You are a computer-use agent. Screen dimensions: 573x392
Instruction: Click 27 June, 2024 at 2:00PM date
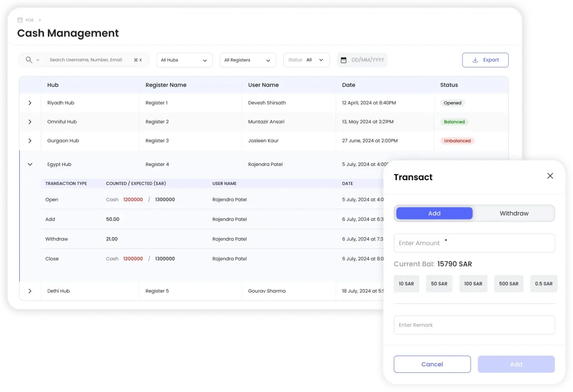coord(370,141)
